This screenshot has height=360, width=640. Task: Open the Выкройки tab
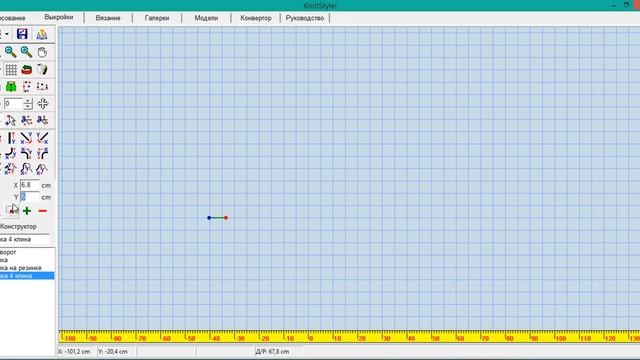pyautogui.click(x=59, y=17)
